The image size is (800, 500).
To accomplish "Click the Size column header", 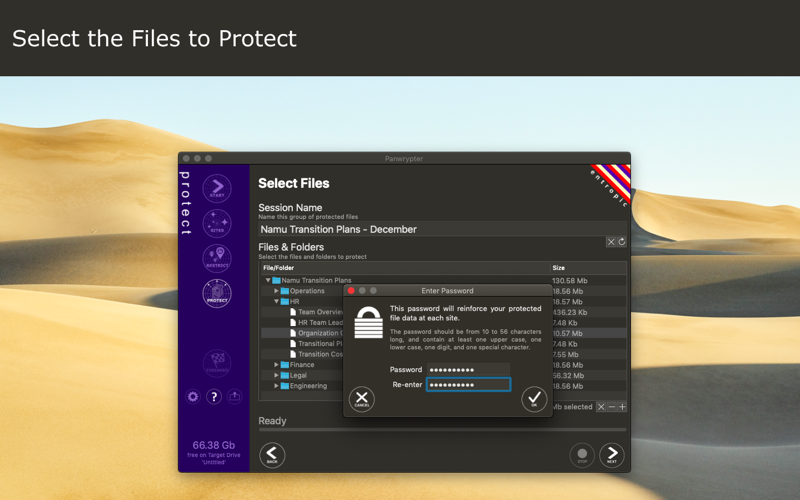I will [588, 268].
